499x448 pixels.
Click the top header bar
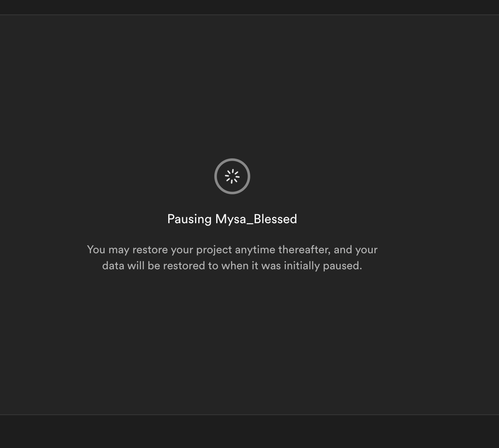tap(249, 7)
